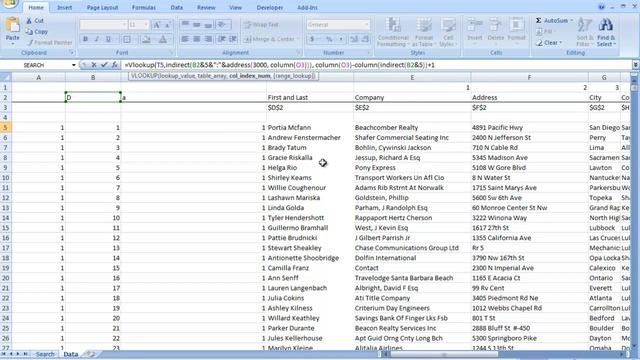This screenshot has height=360, width=640.
Task: Click the horizontal scrollbar thumb
Action: (x=444, y=354)
